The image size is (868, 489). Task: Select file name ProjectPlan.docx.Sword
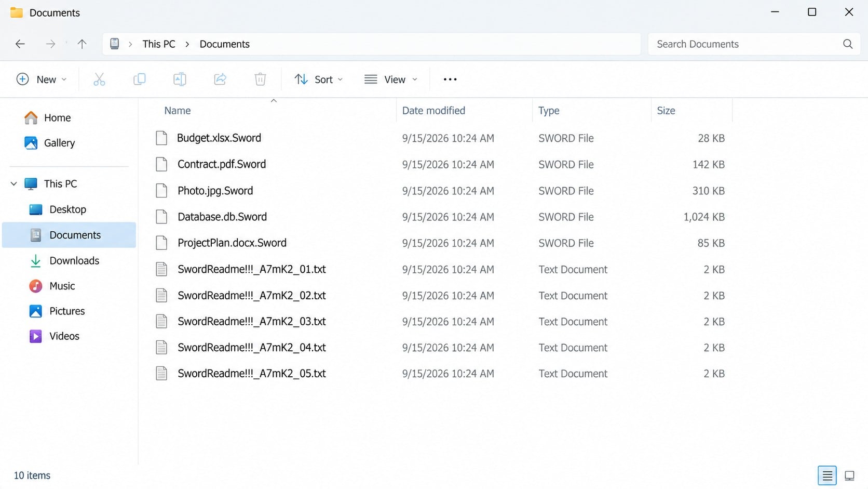point(232,243)
